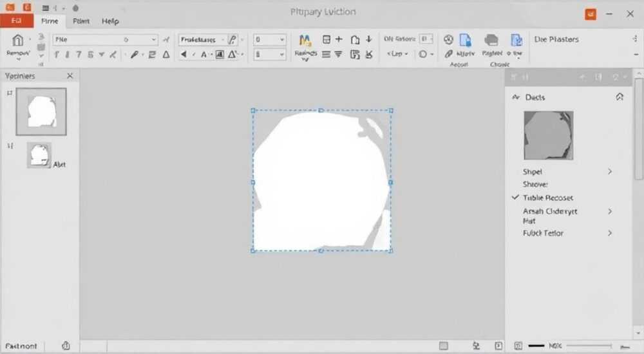The height and width of the screenshot is (354, 644).
Task: Expand the Shpel submenu arrow
Action: click(610, 172)
